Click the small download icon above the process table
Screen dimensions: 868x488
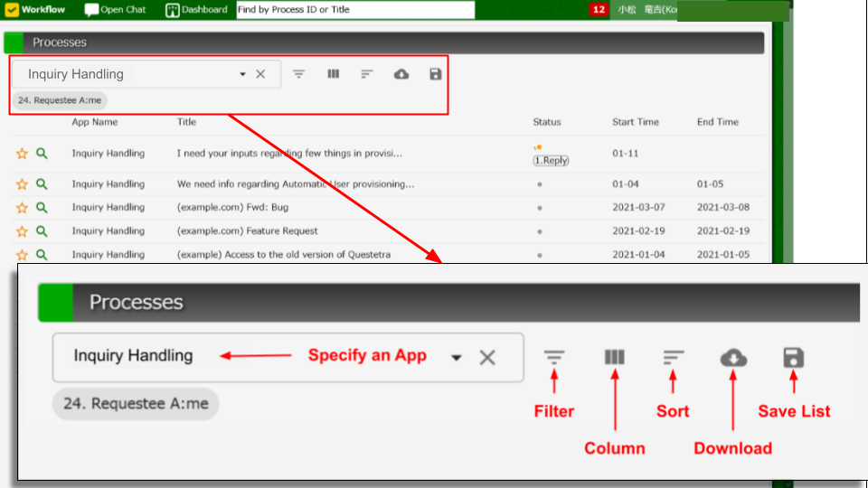(x=401, y=74)
